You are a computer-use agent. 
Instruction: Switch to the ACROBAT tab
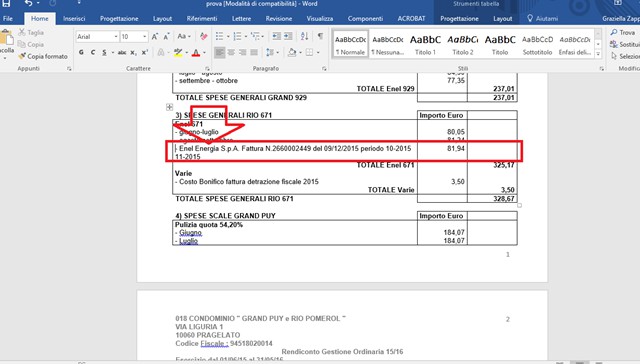(411, 18)
